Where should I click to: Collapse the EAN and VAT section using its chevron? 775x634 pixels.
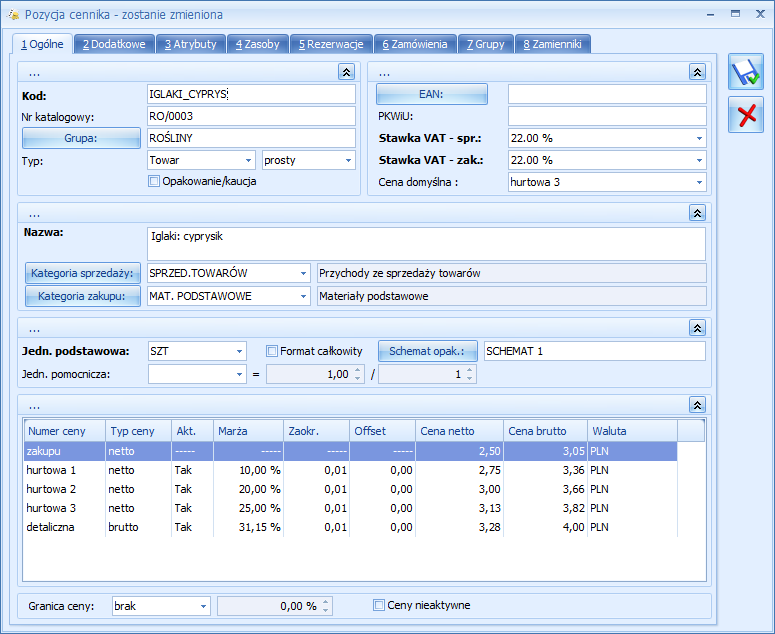(697, 72)
